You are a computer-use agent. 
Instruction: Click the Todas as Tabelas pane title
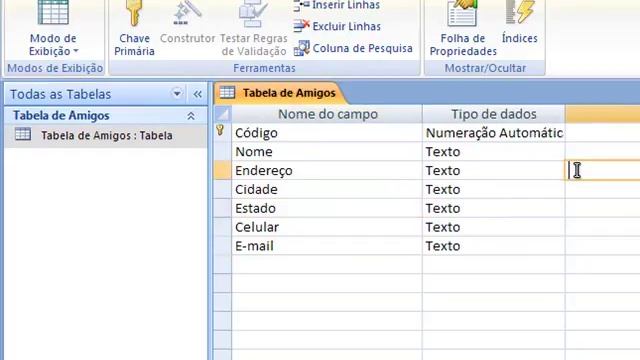(60, 94)
